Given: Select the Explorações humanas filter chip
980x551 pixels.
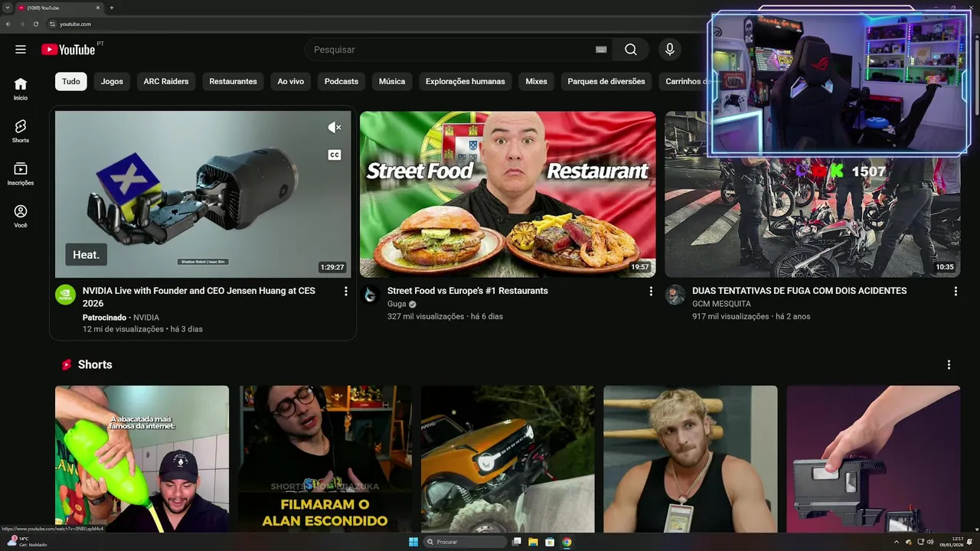Looking at the screenshot, I should click(465, 81).
